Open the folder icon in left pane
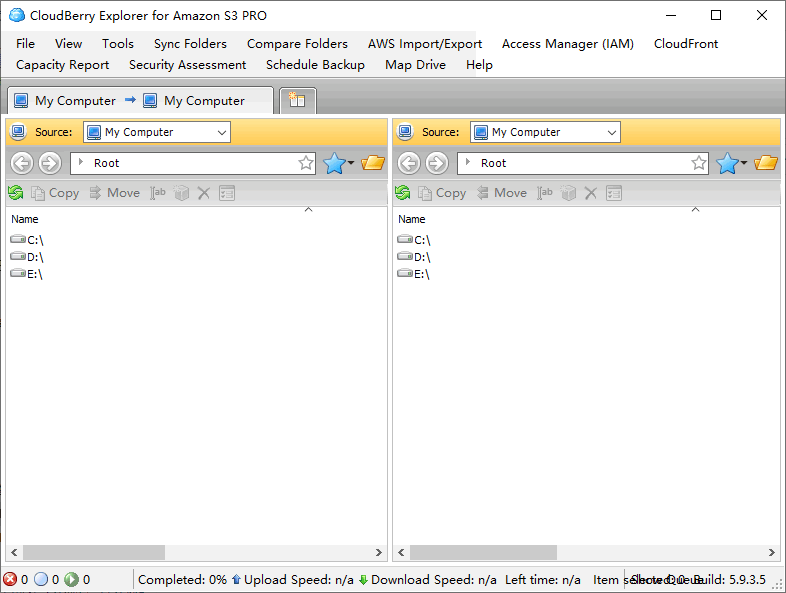The image size is (786, 593). [x=373, y=163]
